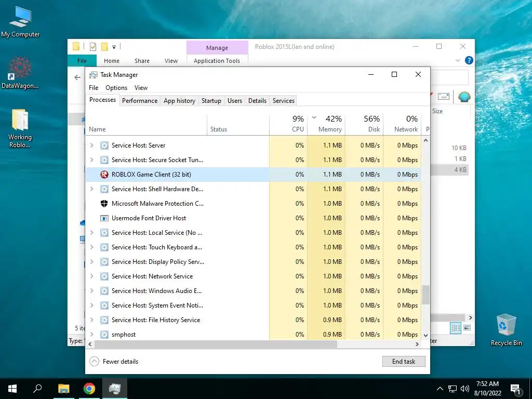Click the smphost process gear icon
532x399 pixels.
click(x=104, y=335)
